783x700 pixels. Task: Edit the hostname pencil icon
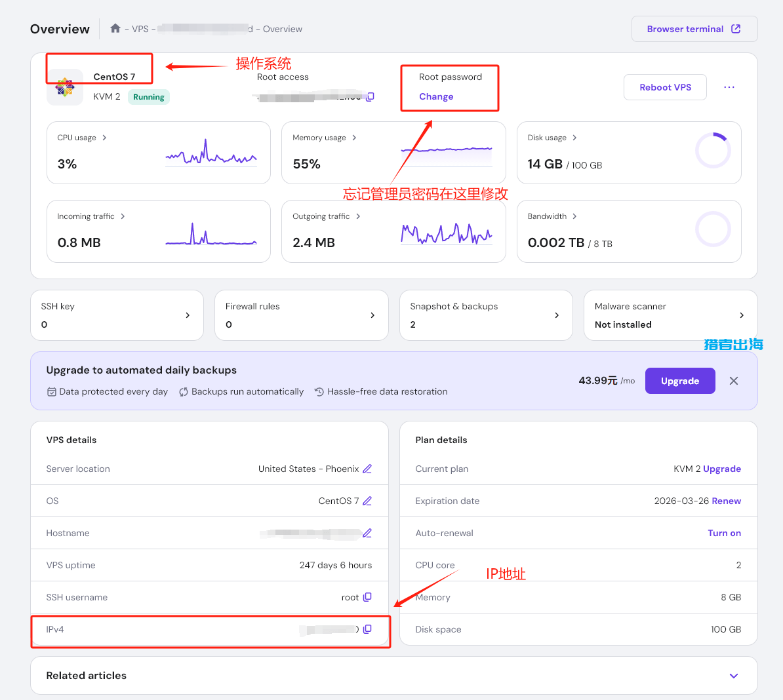(x=367, y=533)
